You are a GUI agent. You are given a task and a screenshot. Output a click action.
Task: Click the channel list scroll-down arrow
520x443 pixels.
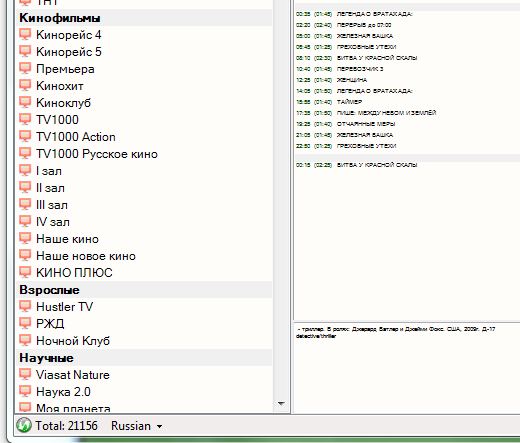coord(281,404)
